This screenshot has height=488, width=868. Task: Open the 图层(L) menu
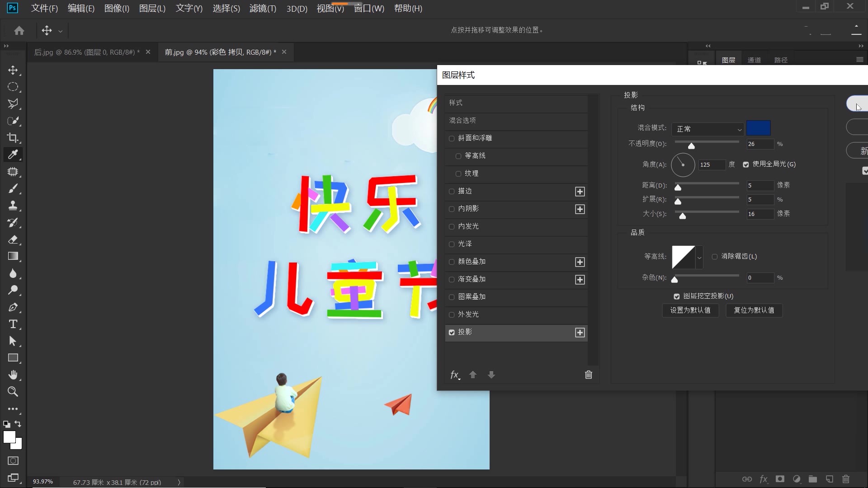152,9
